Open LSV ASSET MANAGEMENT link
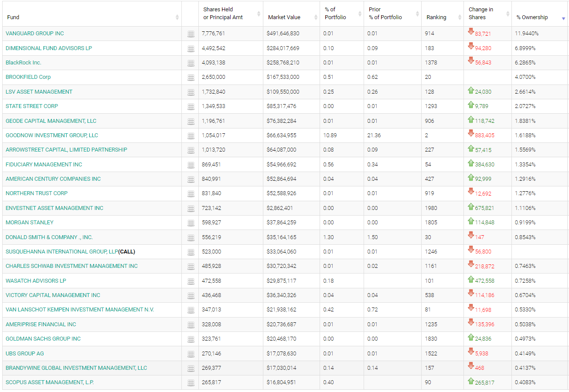Viewport: 569px width, 392px height. pos(39,92)
